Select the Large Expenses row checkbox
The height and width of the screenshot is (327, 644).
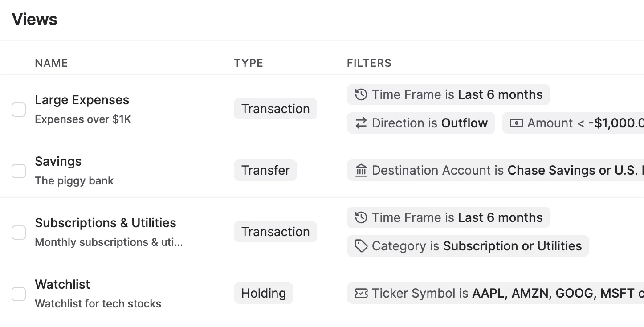point(19,109)
